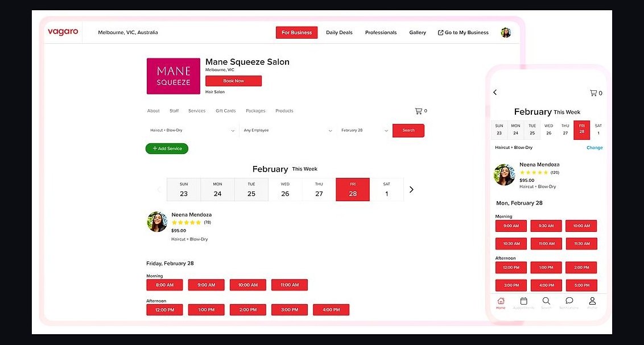Open Professionals in the top navigation
This screenshot has height=345, width=644.
[x=381, y=32]
